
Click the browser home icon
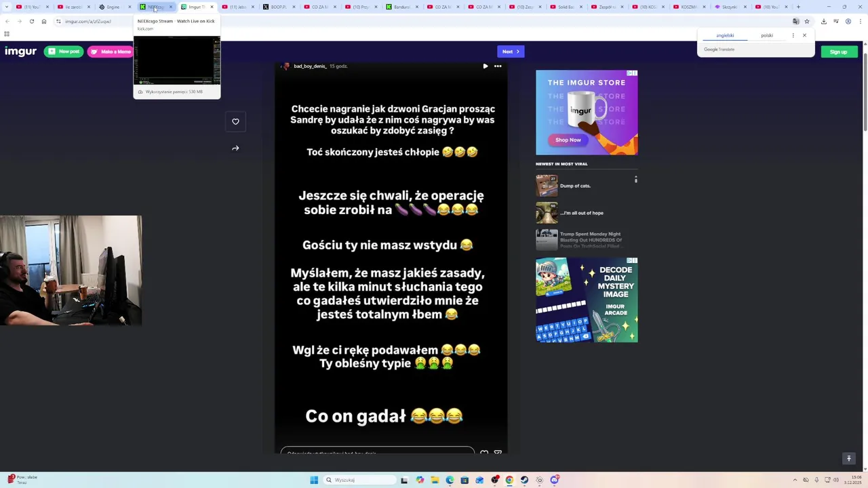pyautogui.click(x=44, y=21)
